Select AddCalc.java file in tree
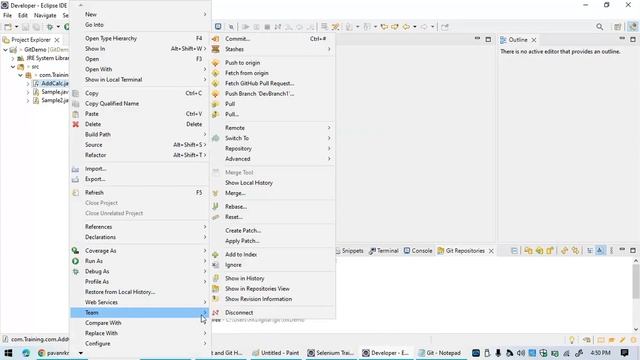This screenshot has height=360, width=640. coord(51,83)
